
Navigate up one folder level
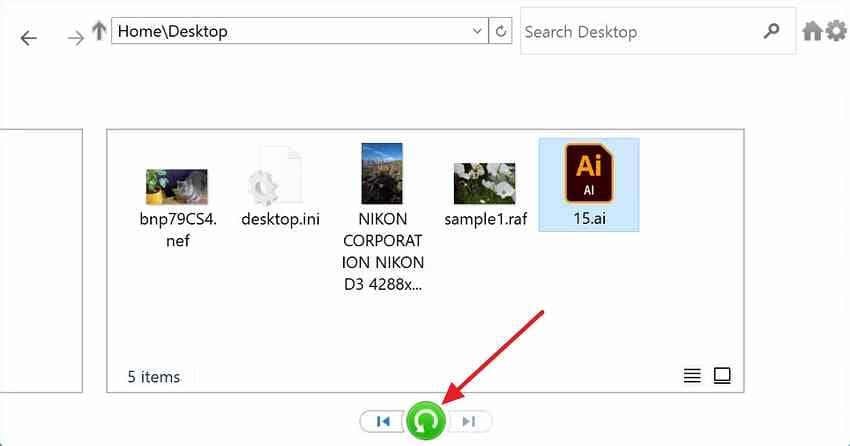pos(99,31)
